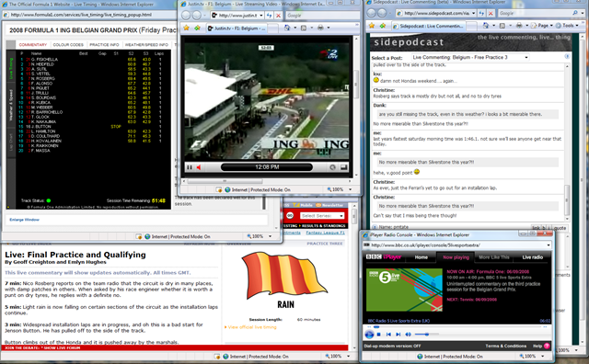Click the Justin.tv player pop-out icon
This screenshot has height=364, width=589.
pyautogui.click(x=333, y=167)
